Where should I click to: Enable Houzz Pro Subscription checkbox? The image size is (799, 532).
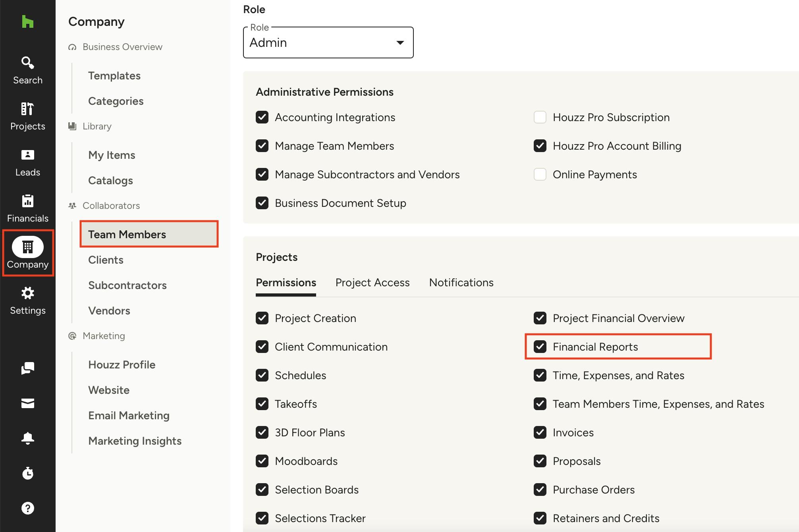click(x=540, y=118)
